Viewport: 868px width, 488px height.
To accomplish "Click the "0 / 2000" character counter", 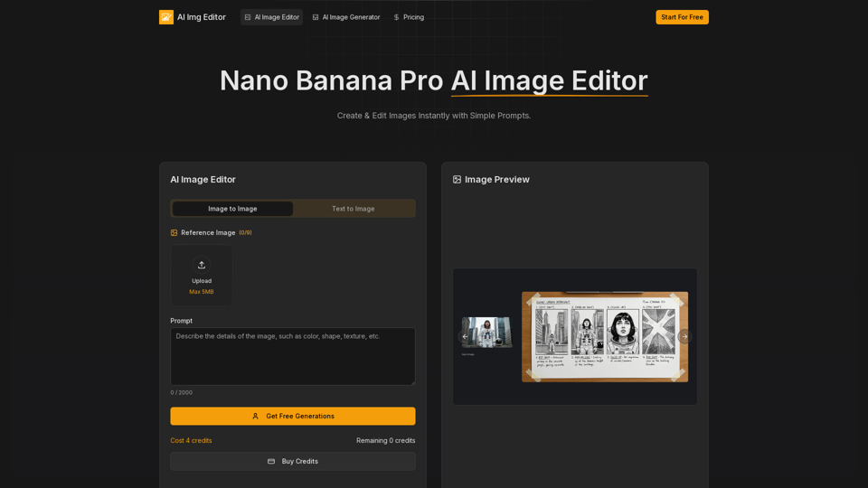I will [182, 392].
